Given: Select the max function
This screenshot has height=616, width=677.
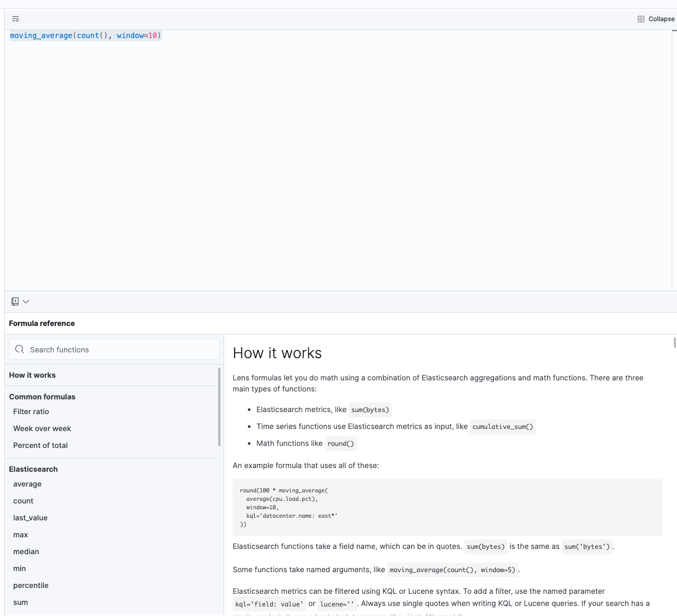Looking at the screenshot, I should point(21,535).
